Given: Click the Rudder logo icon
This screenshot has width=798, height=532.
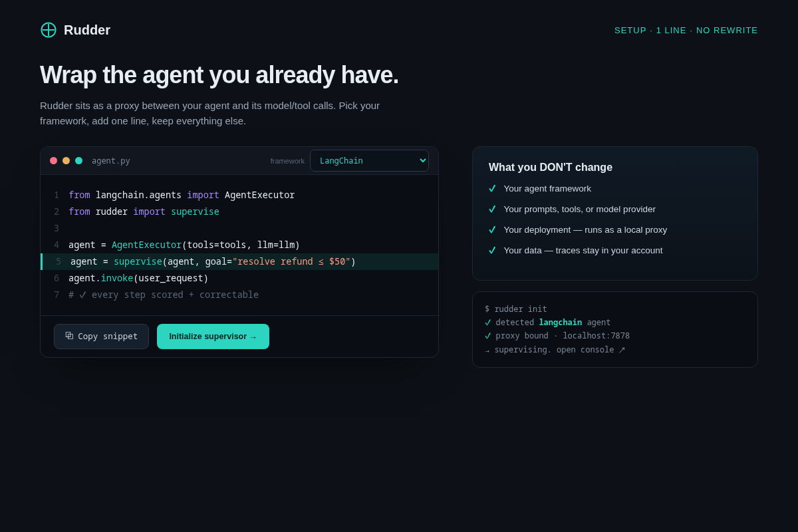Looking at the screenshot, I should [x=49, y=30].
